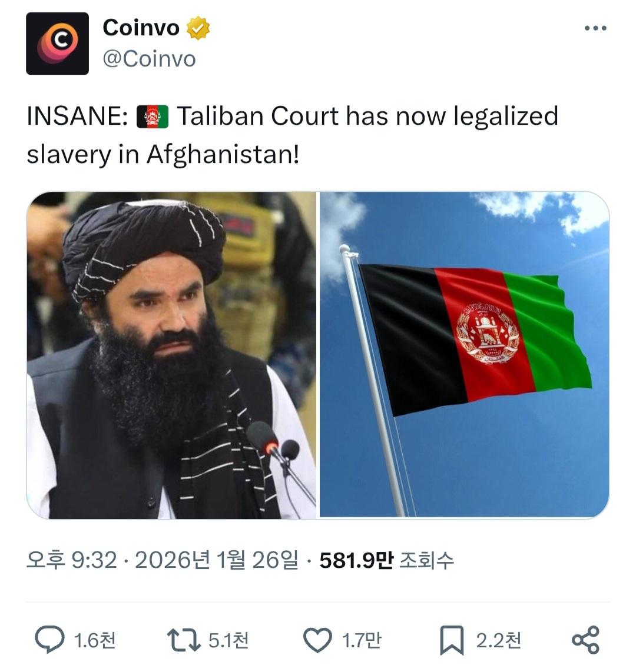Like the post with heart icon
Screen dimensions: 636x672
pos(317,640)
